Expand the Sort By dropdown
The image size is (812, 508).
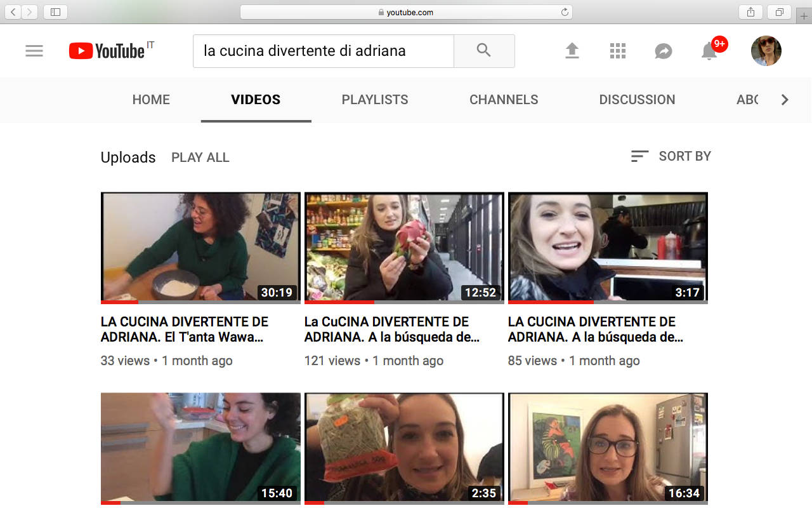[x=671, y=156]
